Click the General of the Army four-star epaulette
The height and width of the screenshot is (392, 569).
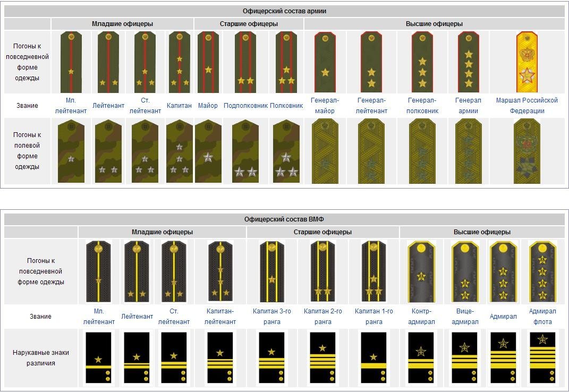pyautogui.click(x=469, y=62)
